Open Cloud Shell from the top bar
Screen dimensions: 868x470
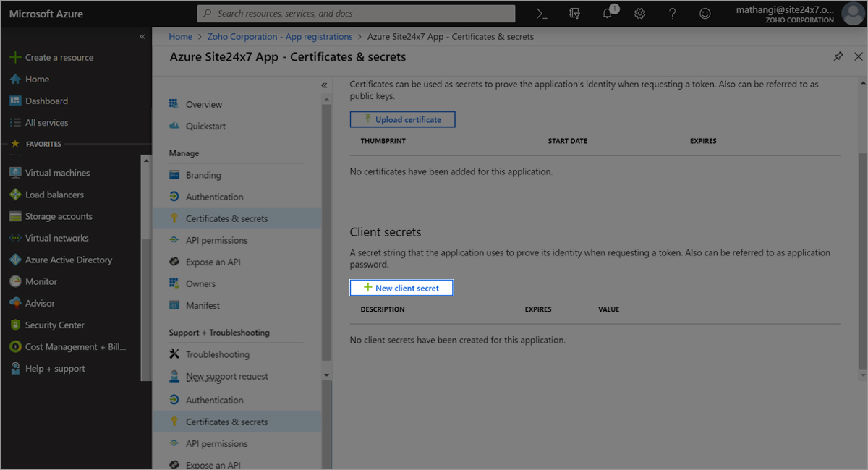(x=542, y=13)
